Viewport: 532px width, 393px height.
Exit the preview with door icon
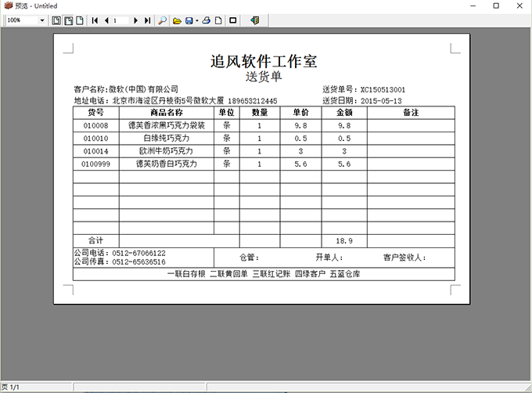[255, 20]
